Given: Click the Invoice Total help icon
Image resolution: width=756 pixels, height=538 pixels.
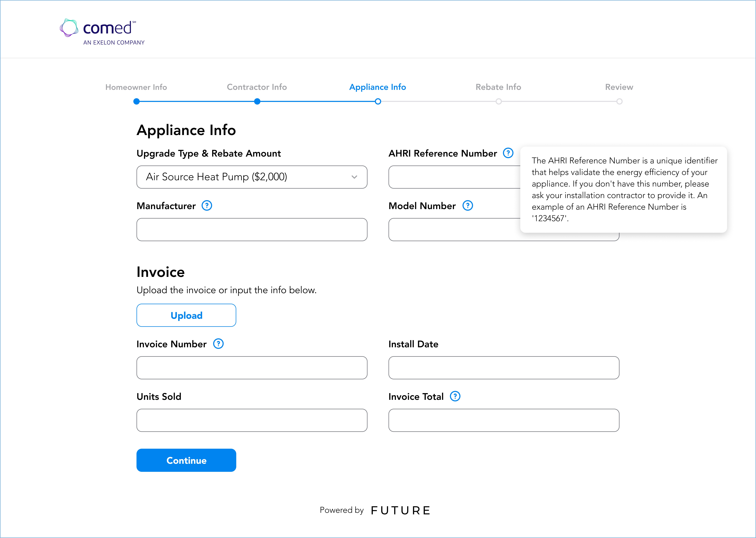Looking at the screenshot, I should tap(455, 396).
